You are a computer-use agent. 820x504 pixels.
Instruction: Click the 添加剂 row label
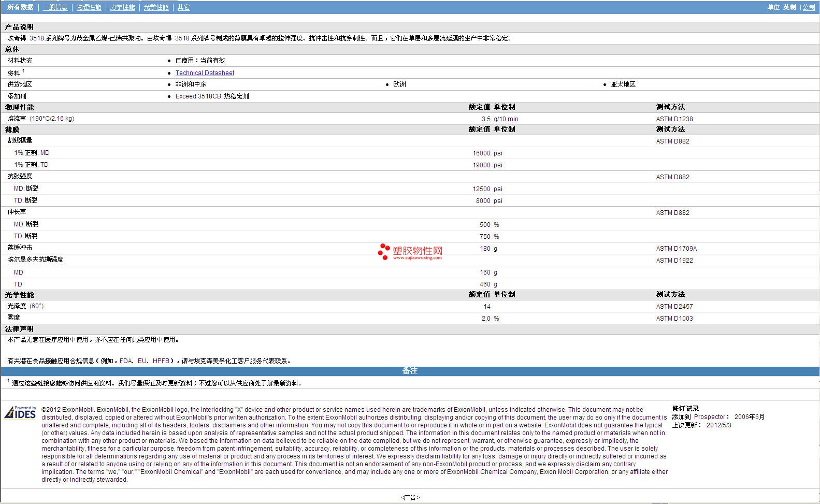pyautogui.click(x=17, y=96)
